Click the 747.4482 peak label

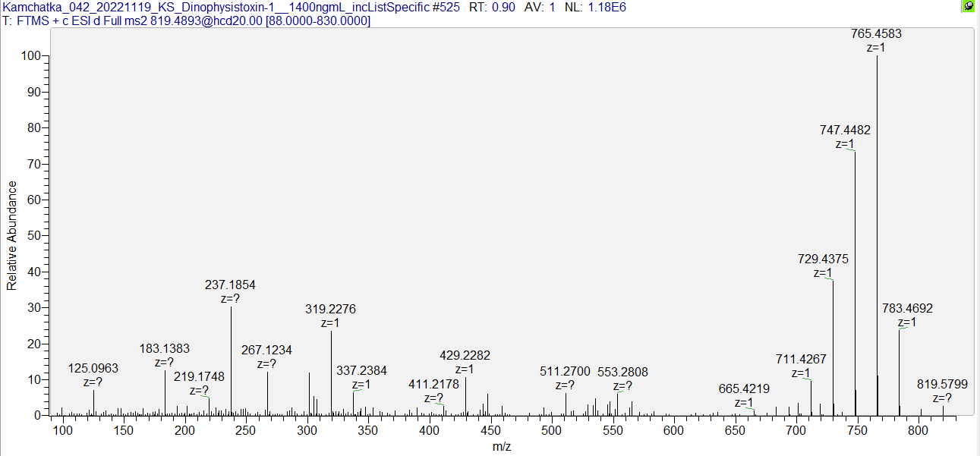tap(845, 131)
